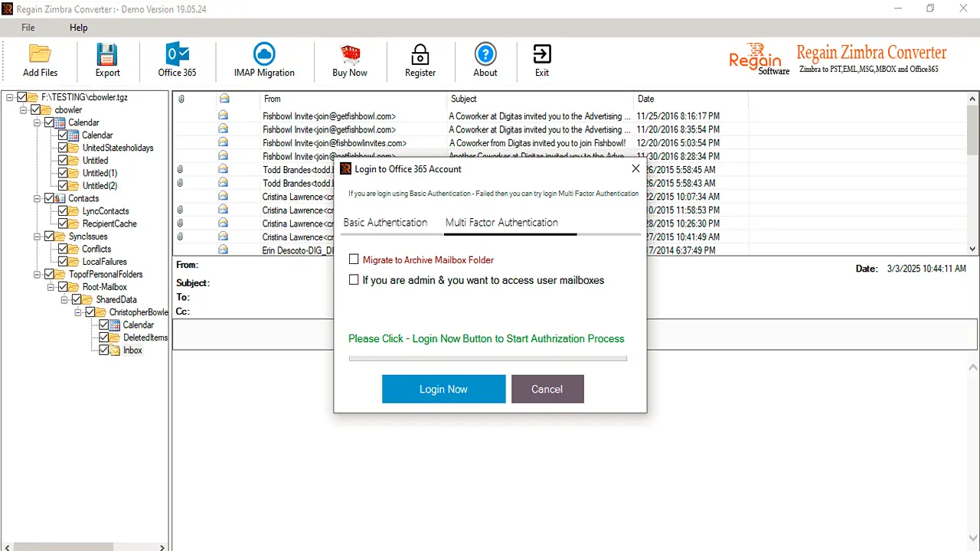
Task: Uncheck the cbowler.tgz root checkbox
Action: tap(22, 97)
